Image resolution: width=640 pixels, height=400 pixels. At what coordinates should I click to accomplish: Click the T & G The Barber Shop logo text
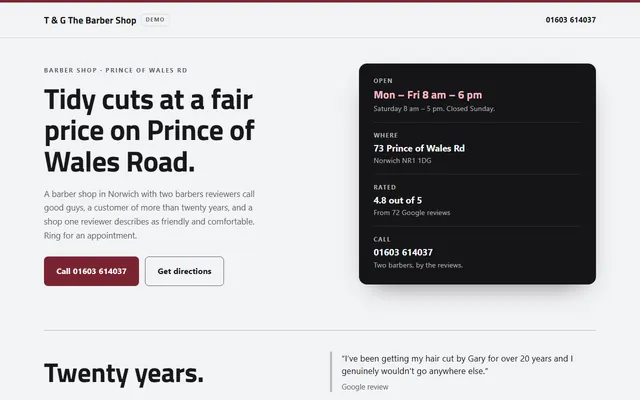point(90,20)
